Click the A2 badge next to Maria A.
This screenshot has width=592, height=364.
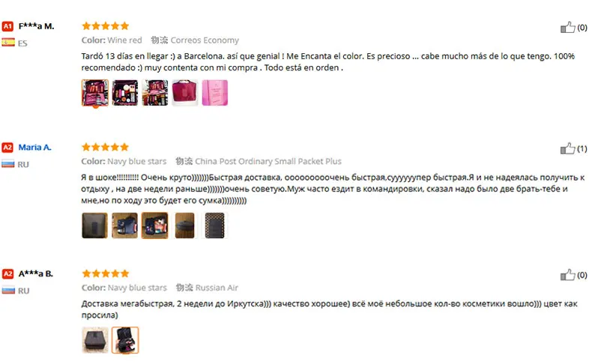pos(7,148)
